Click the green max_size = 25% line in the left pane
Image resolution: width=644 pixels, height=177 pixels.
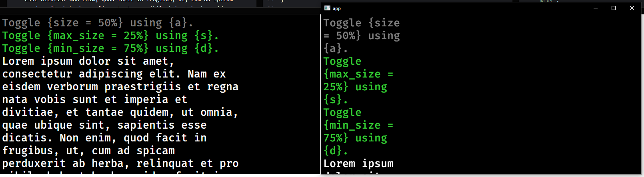(x=110, y=36)
